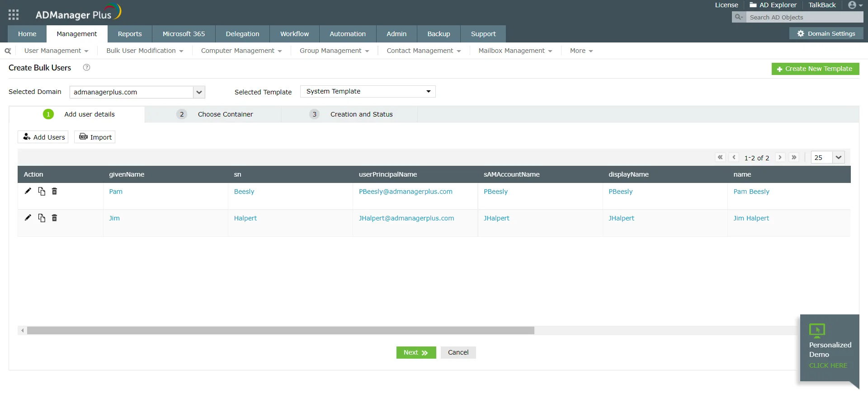Expand the User Management submenu
868x393 pixels.
click(57, 51)
